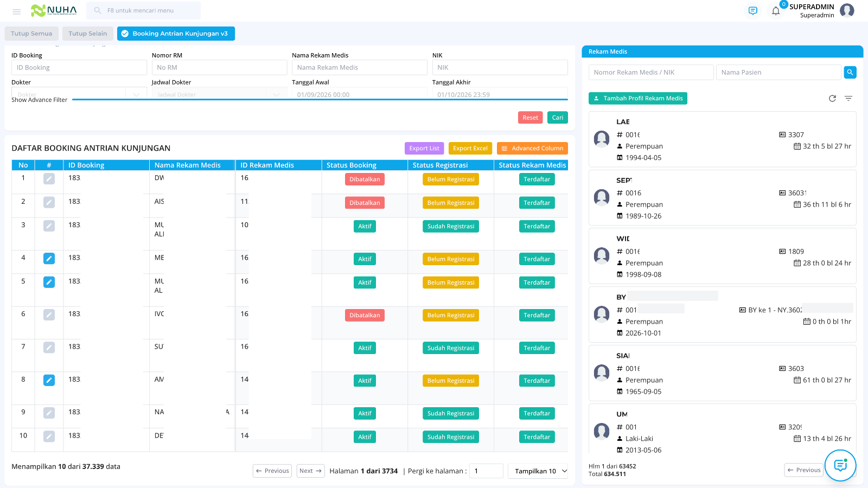Screen dimensions: 868x488
Task: Switch to Booking Antrian Kunjungan v3 tab
Action: coord(176,34)
